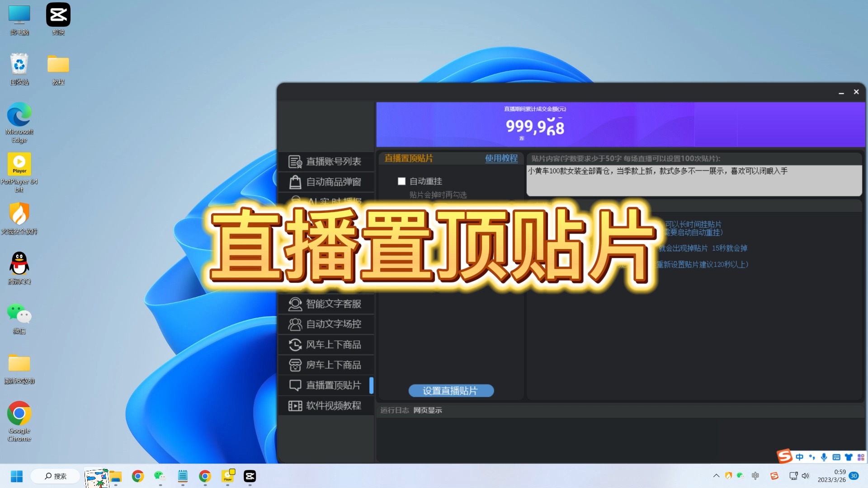
Task: Select the 教程 folder on desktop
Action: point(58,69)
